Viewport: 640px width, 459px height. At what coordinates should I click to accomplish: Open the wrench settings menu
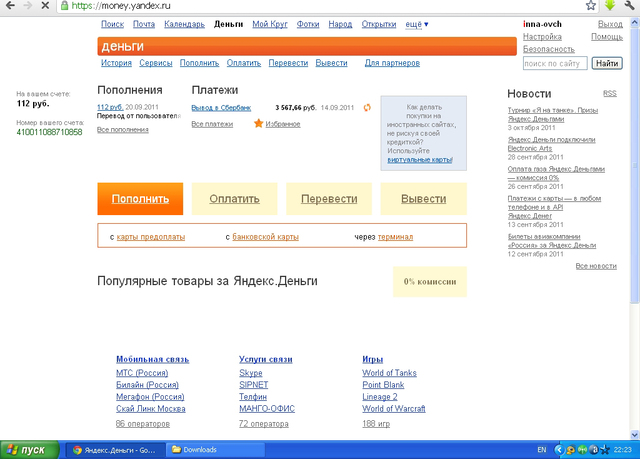(x=629, y=5)
